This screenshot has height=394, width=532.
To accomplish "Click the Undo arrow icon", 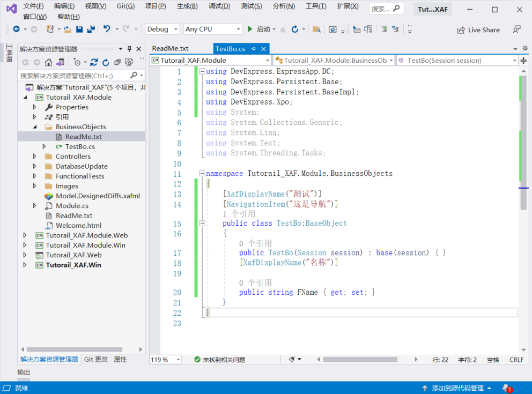I will click(107, 29).
